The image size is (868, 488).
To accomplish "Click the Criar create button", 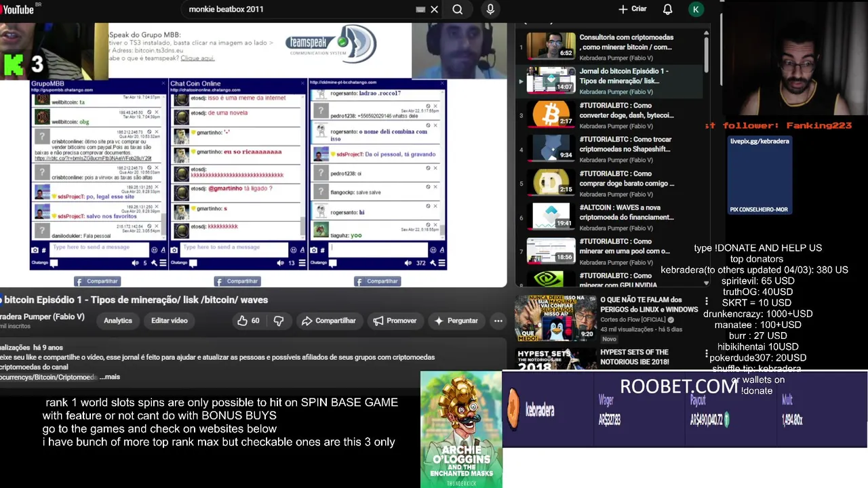I will tap(632, 9).
